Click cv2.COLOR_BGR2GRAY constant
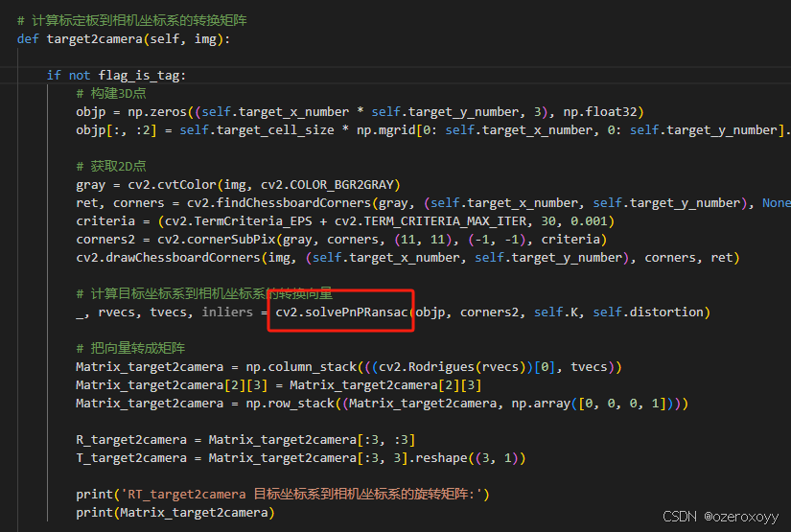 click(x=327, y=185)
